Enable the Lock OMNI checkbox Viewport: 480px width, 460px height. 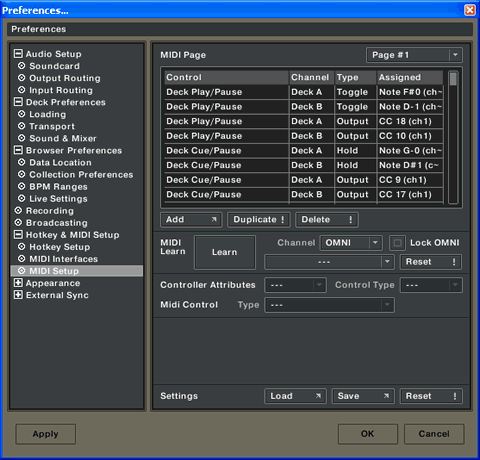click(397, 243)
